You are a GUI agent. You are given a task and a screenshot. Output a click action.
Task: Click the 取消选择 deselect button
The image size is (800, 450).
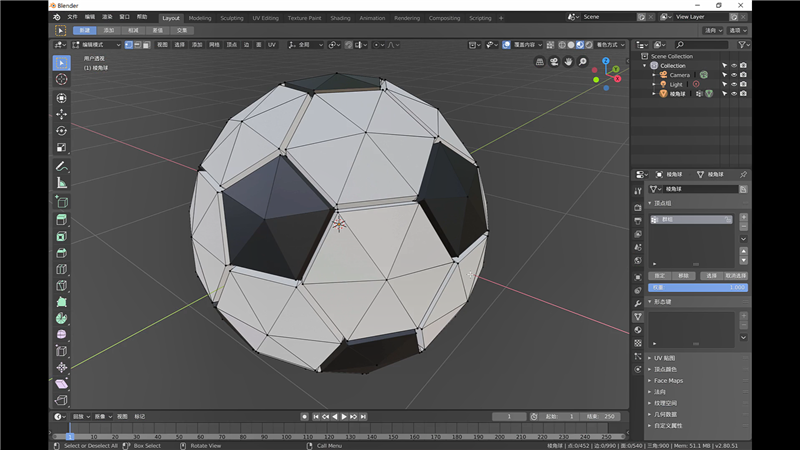click(736, 276)
